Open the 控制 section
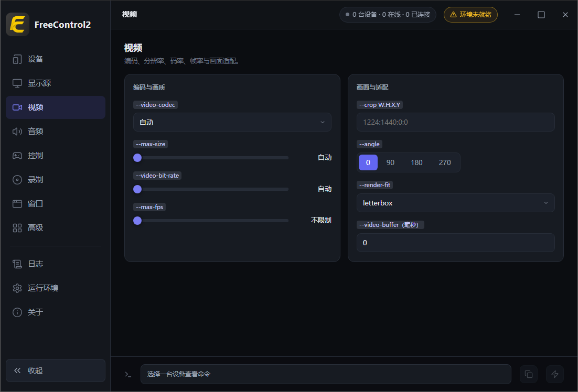578x392 pixels. pyautogui.click(x=56, y=156)
